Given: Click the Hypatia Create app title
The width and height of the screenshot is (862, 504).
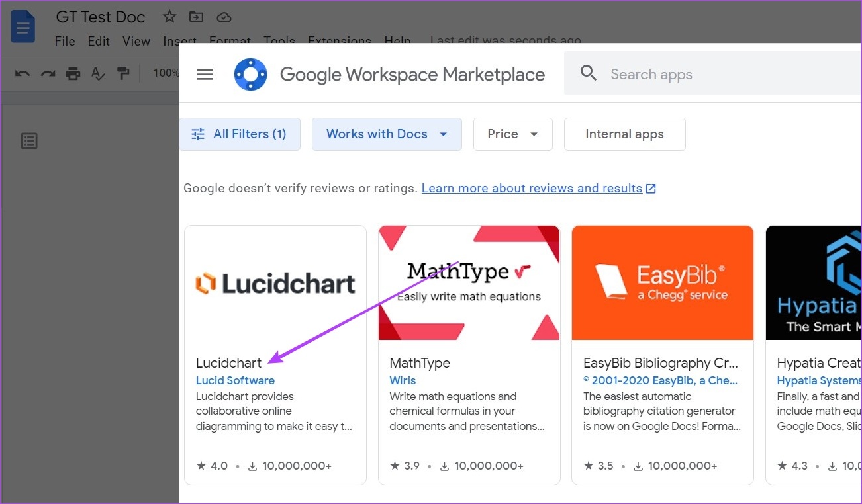Looking at the screenshot, I should [819, 363].
